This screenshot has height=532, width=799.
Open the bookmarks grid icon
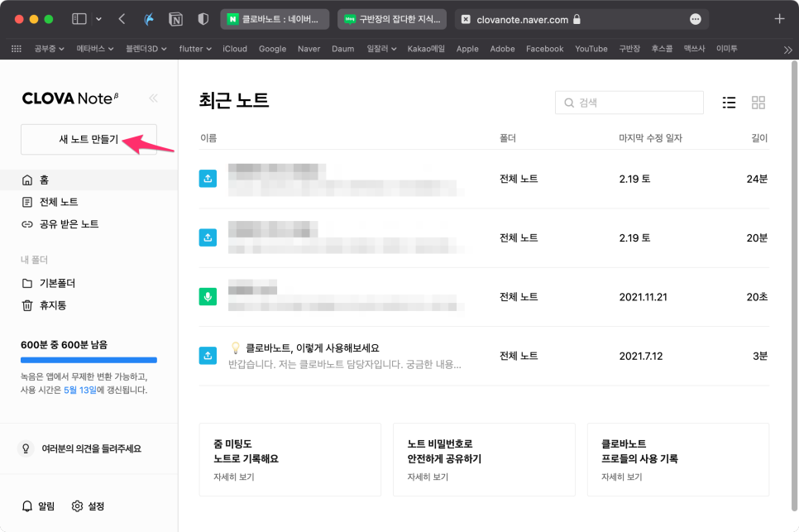[17, 49]
